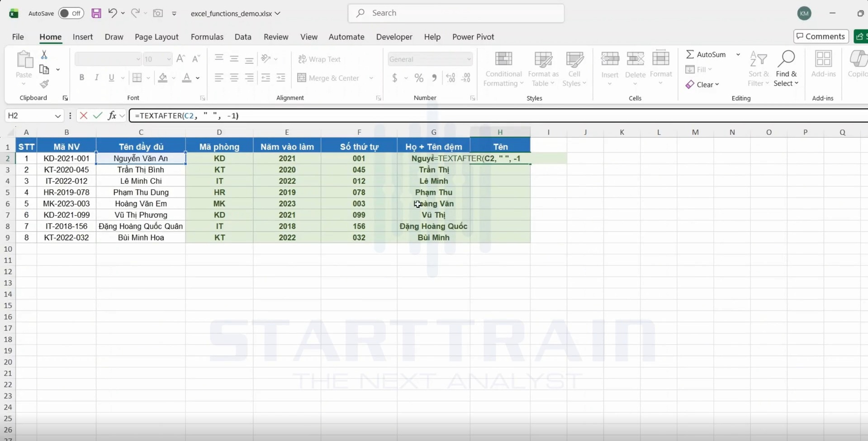Toggle Italic formatting
Viewport: 868px width, 441px height.
(96, 78)
